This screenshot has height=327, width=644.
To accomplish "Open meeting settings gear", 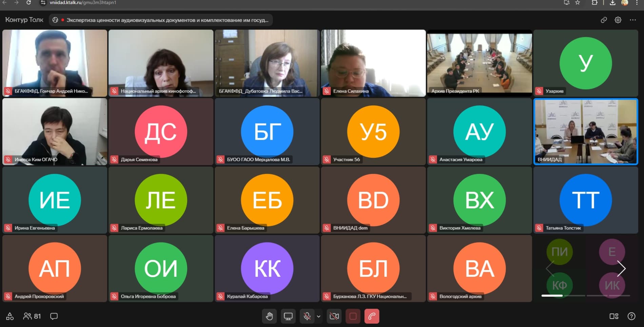I will click(x=618, y=20).
